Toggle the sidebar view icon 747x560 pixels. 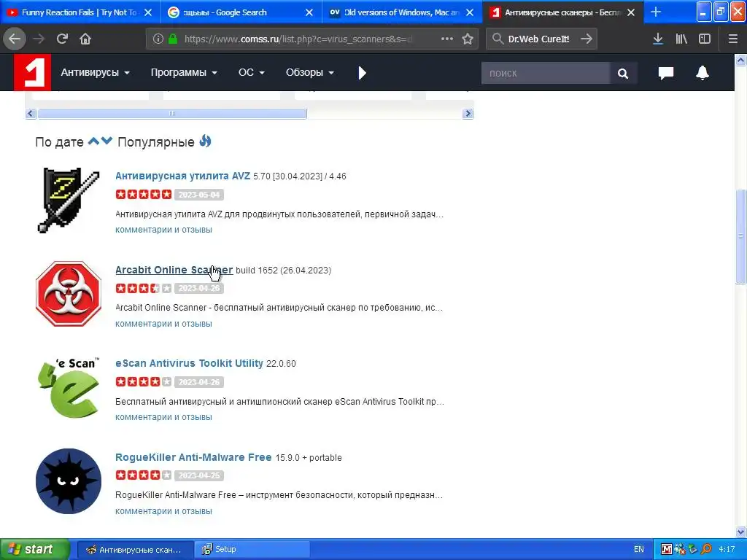pos(705,39)
